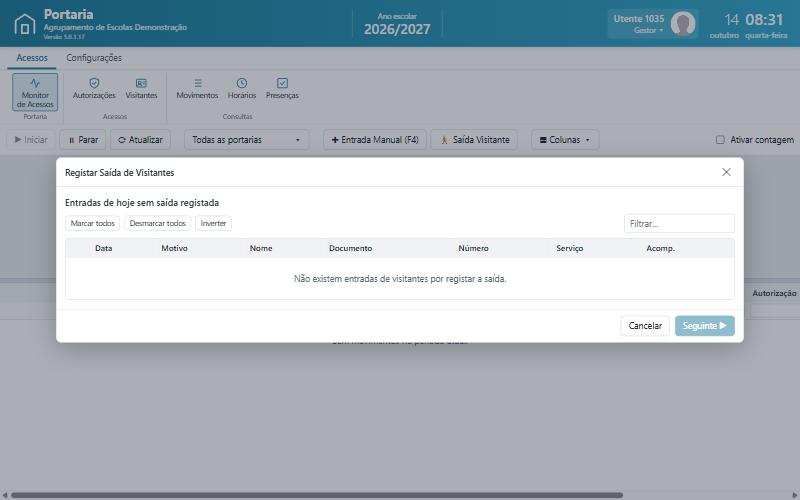This screenshot has height=500, width=800.
Task: Click the Cancelar button
Action: (645, 326)
